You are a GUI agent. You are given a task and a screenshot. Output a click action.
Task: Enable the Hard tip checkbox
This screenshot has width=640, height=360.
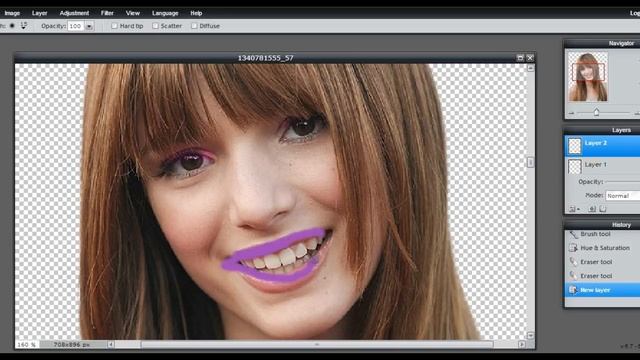pos(114,26)
